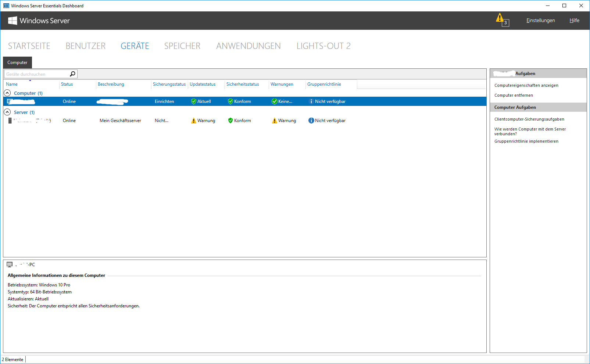
Task: Click the 'Einrichten' backup status cell
Action: pyautogui.click(x=164, y=101)
